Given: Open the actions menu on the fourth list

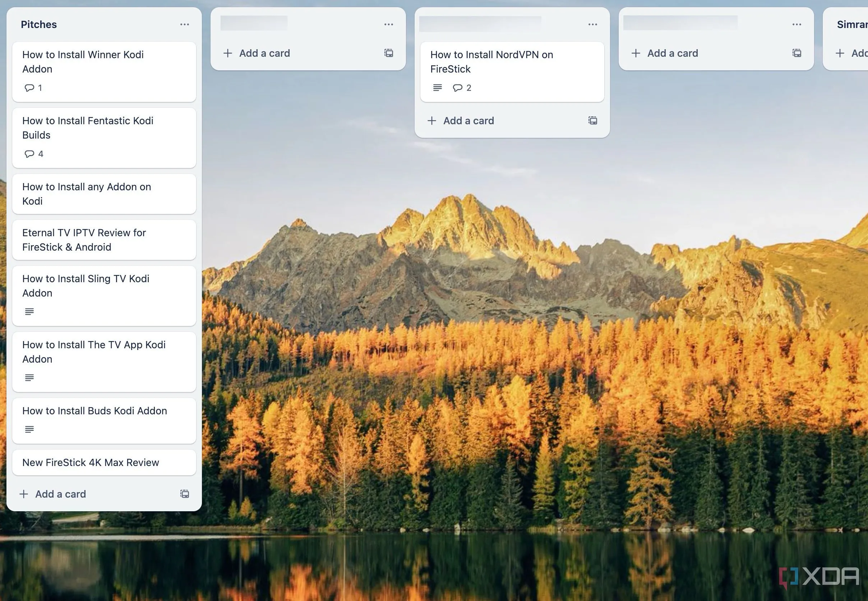Looking at the screenshot, I should tap(797, 24).
